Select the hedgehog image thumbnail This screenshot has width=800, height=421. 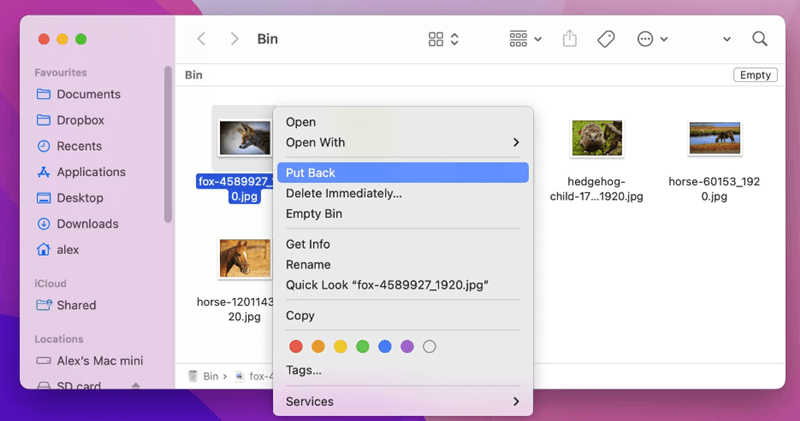pos(597,138)
